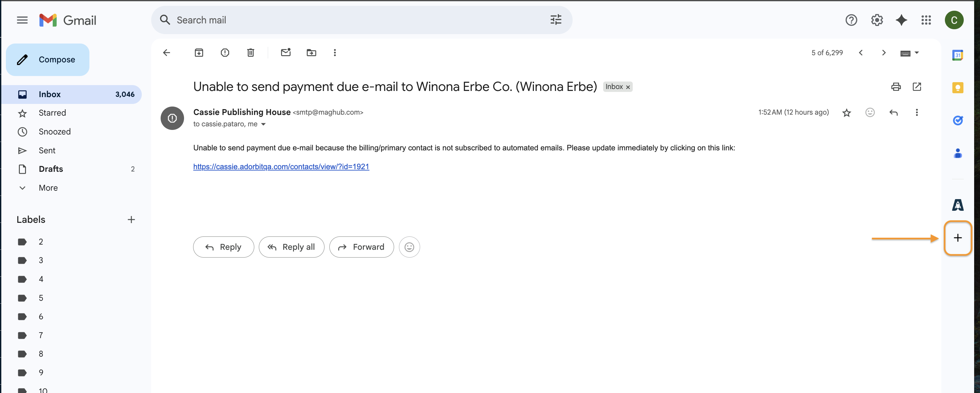Add emoji reaction beside Forward button
This screenshot has height=393, width=980.
[409, 247]
